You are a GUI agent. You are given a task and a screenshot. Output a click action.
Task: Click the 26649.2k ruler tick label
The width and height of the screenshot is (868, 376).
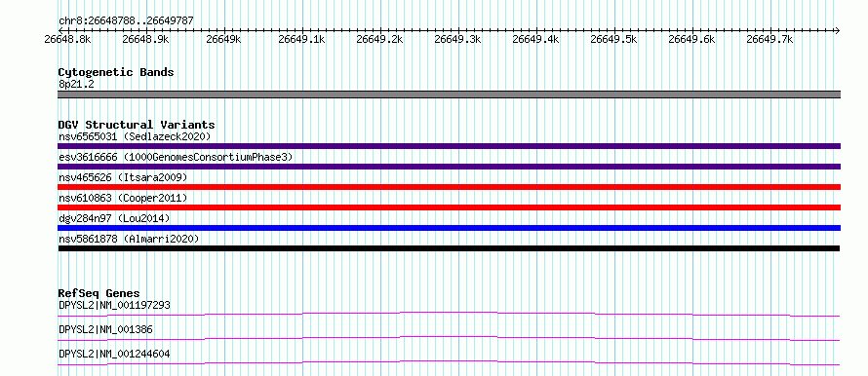click(x=379, y=39)
